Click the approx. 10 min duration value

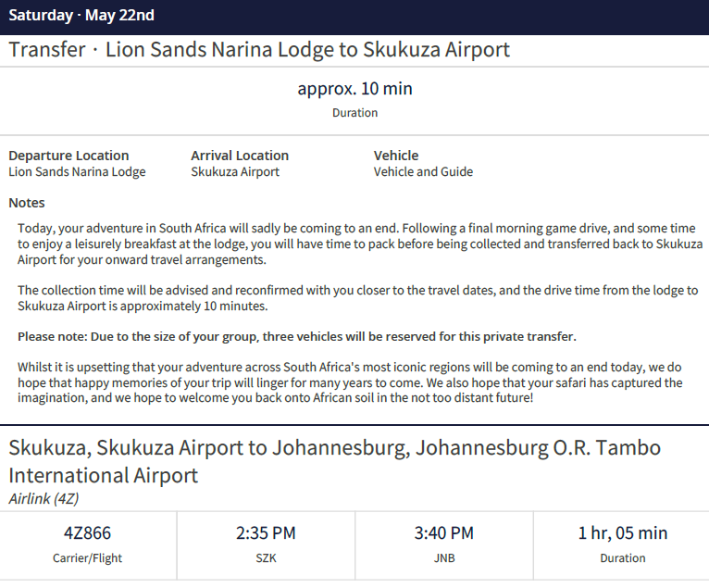pyautogui.click(x=354, y=89)
